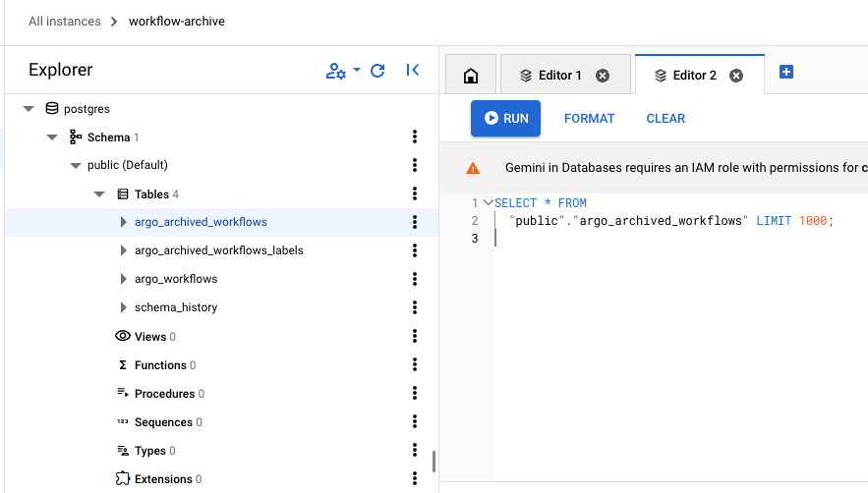Click the Views eye icon
Screen dimensions: 868x493
122,336
